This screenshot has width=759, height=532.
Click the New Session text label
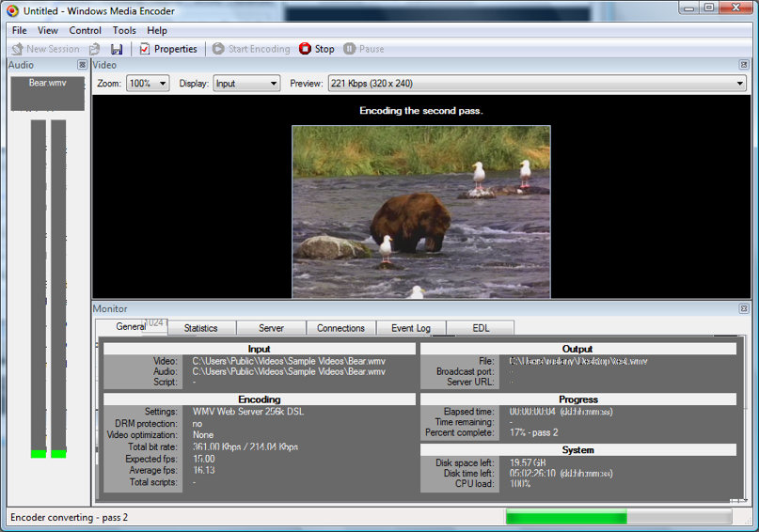point(53,49)
